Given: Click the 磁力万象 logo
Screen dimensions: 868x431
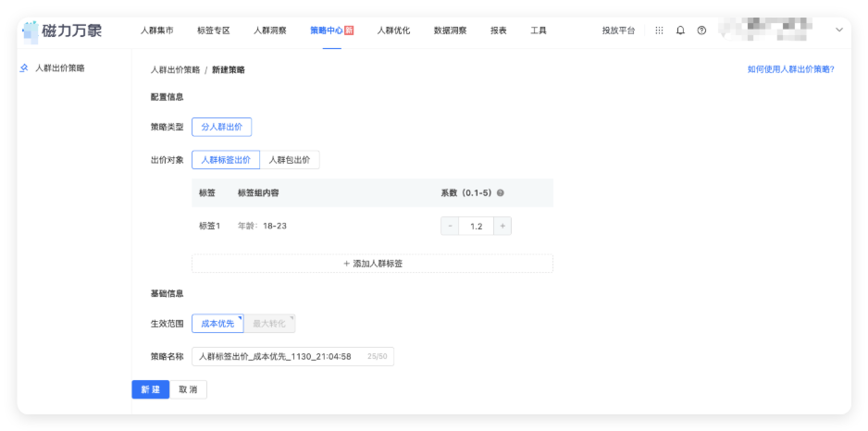Looking at the screenshot, I should 62,31.
